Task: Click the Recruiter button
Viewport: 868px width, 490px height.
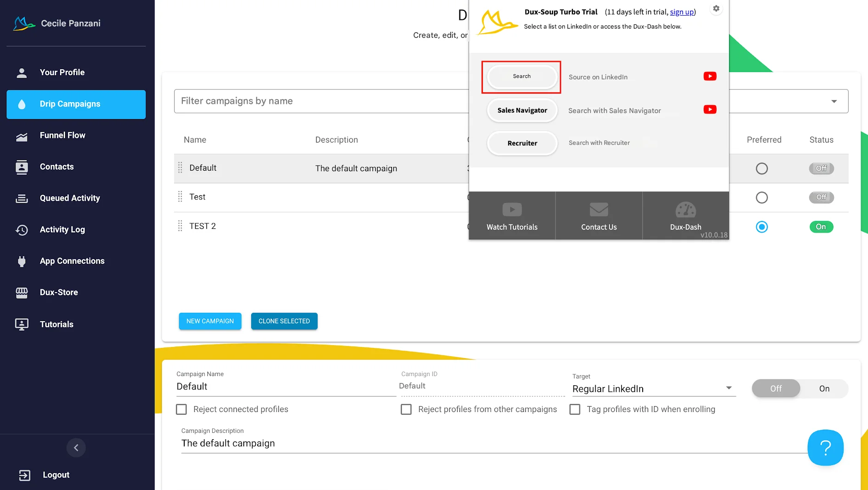Action: (522, 143)
